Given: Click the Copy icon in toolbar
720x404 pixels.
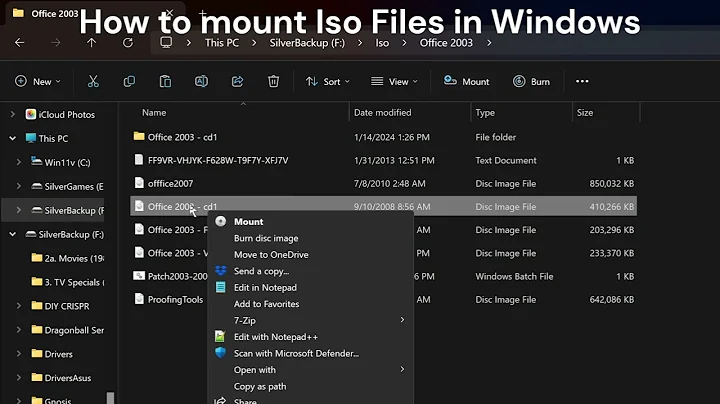Looking at the screenshot, I should pyautogui.click(x=129, y=82).
